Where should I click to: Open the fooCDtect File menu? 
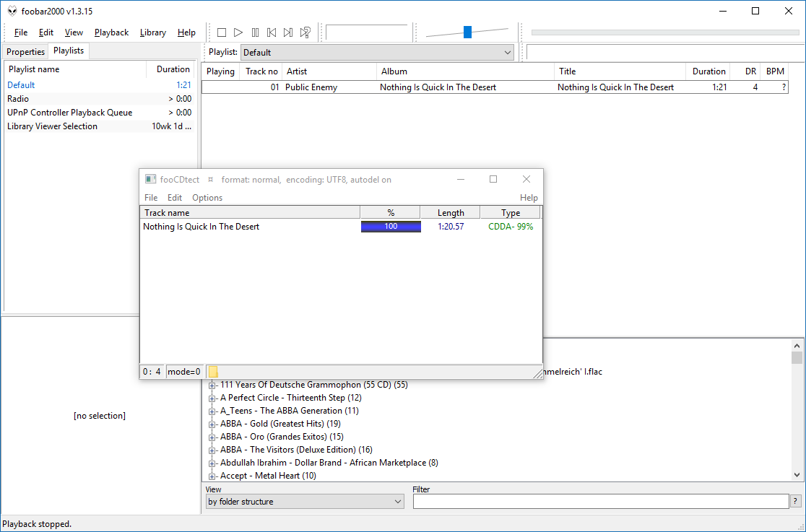pyautogui.click(x=151, y=198)
